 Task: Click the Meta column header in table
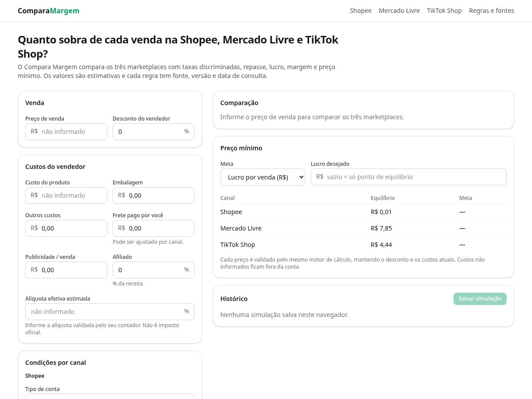(465, 198)
